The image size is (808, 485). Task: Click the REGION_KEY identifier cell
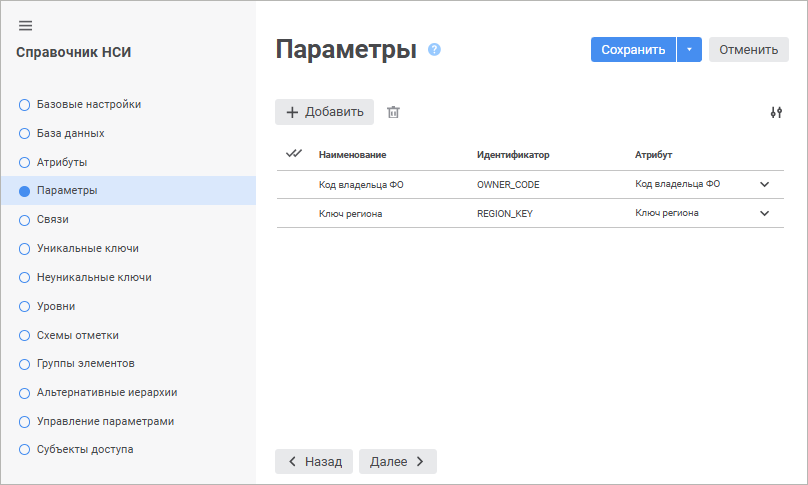(x=505, y=213)
